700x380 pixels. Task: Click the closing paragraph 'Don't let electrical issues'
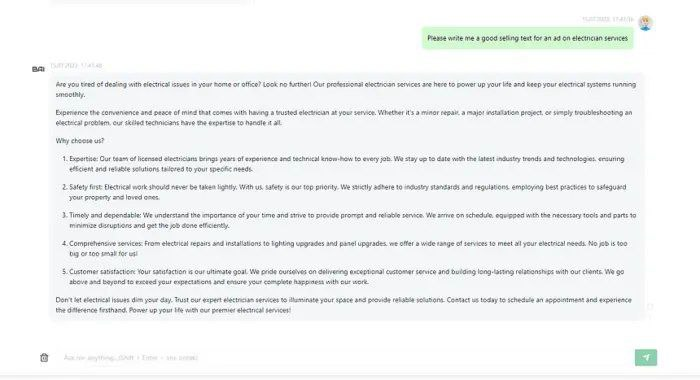click(344, 305)
